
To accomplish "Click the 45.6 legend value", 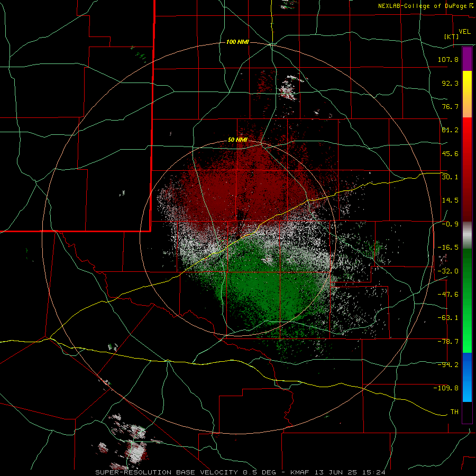I will click(450, 153).
